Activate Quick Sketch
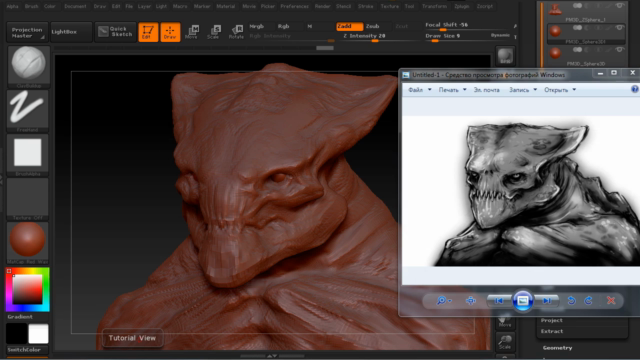This screenshot has height=360, width=640. click(116, 32)
